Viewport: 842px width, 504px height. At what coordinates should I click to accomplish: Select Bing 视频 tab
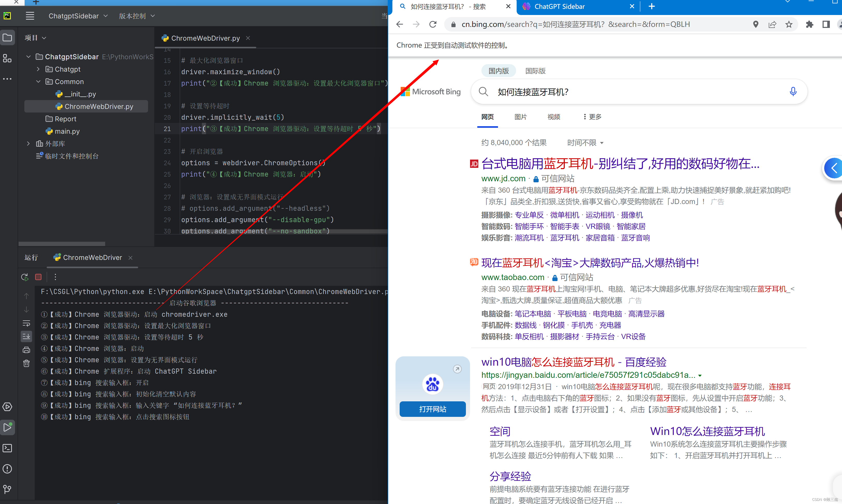(554, 117)
